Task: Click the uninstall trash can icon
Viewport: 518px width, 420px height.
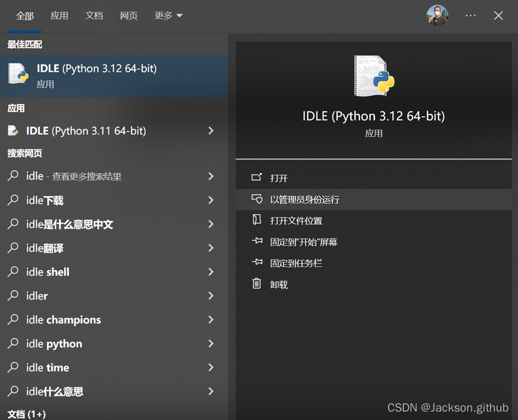Action: coord(257,284)
